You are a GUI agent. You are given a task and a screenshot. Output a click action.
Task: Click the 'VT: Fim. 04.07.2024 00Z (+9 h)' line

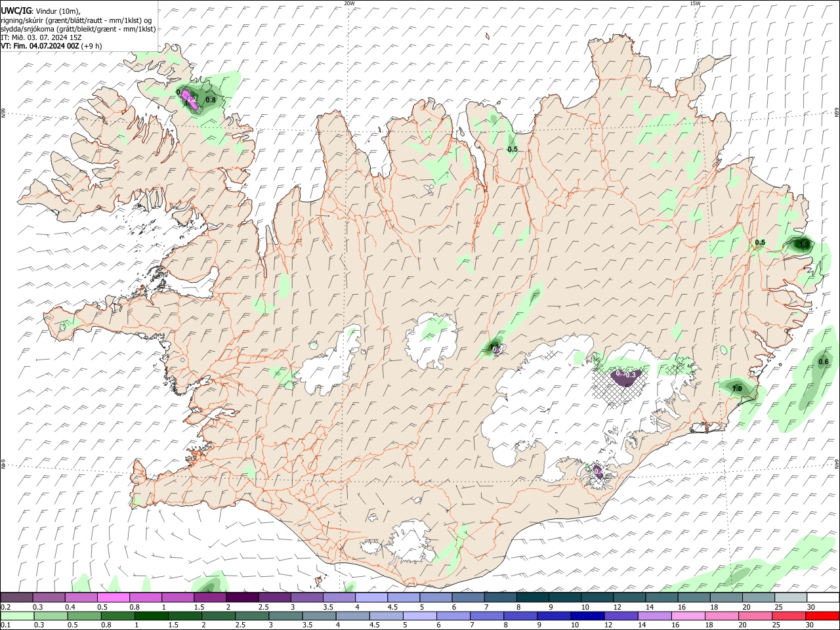(51, 46)
